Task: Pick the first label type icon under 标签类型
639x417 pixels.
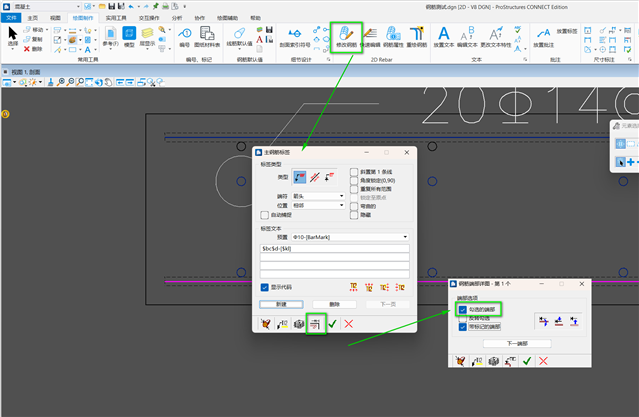Action: [299, 176]
